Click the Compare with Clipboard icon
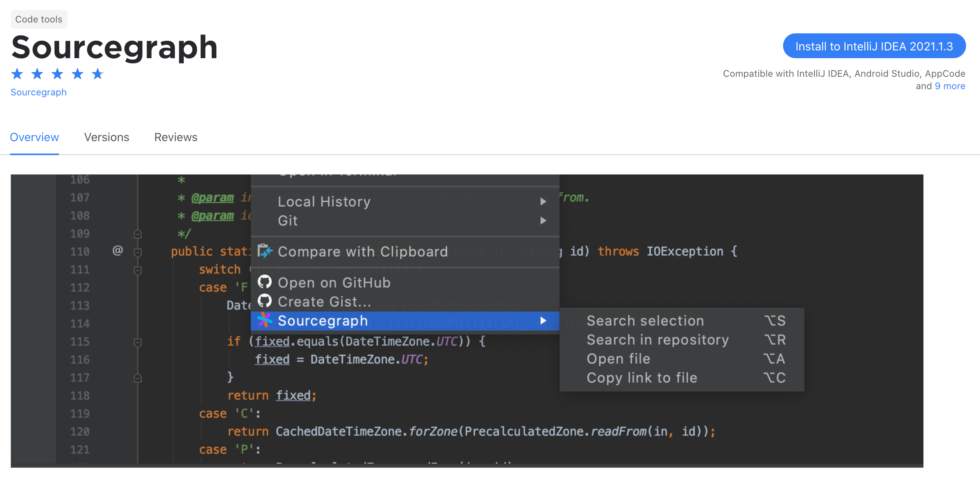 pyautogui.click(x=265, y=251)
